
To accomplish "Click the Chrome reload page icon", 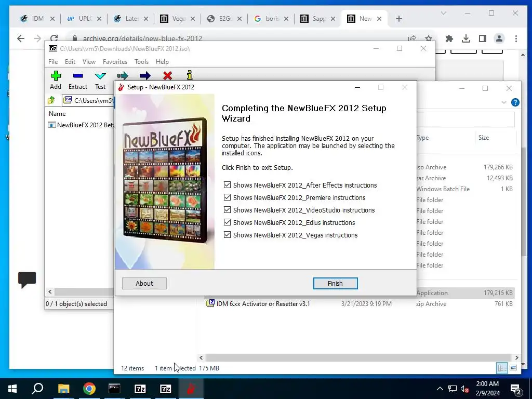I will pos(54,38).
